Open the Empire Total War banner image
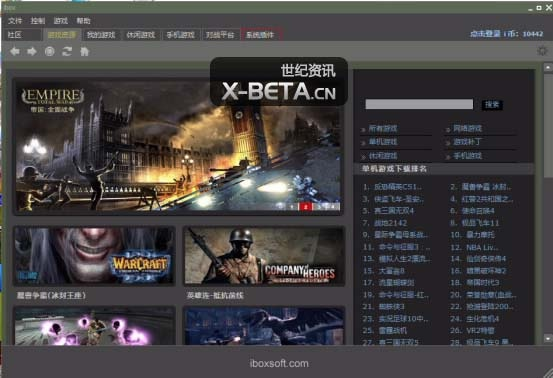The image size is (553, 378). pos(178,147)
